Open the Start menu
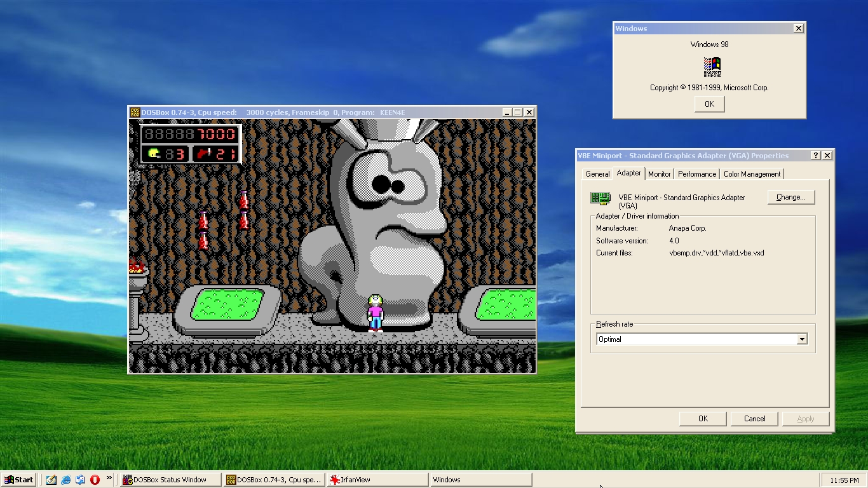 coord(18,480)
